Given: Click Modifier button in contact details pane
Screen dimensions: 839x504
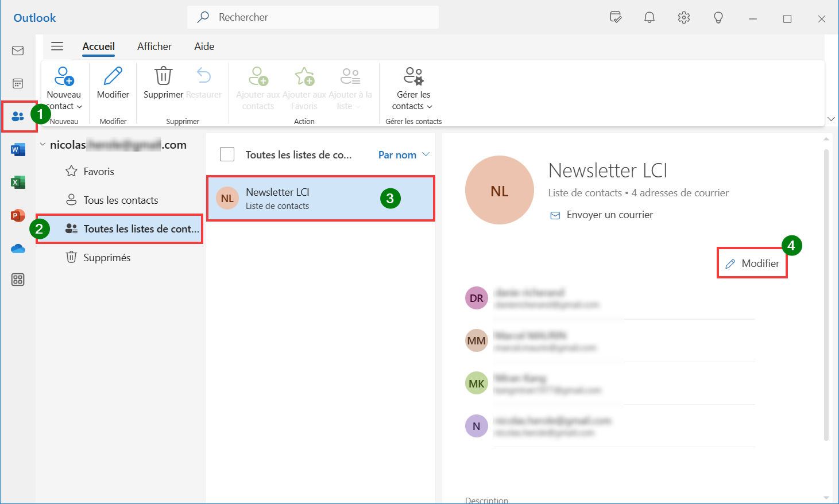Looking at the screenshot, I should tap(752, 263).
